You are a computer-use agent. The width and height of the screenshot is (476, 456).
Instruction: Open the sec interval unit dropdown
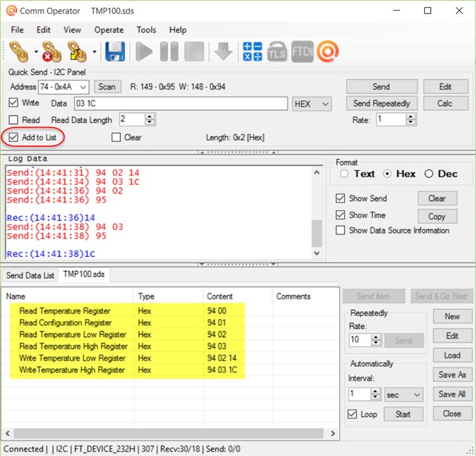[404, 395]
